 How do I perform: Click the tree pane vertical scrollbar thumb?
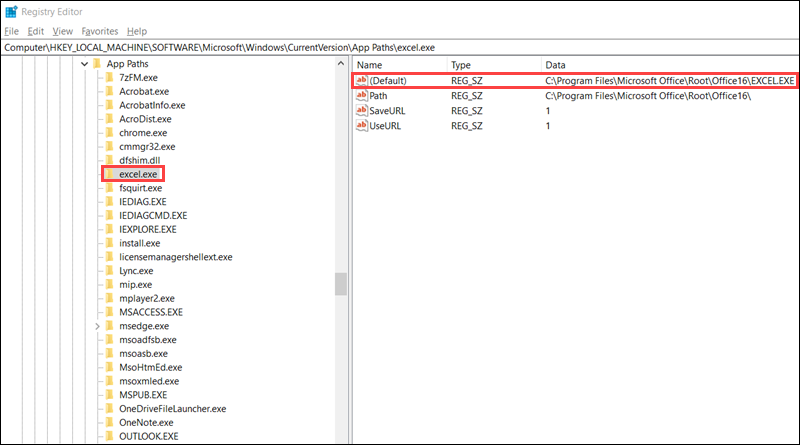point(340,284)
